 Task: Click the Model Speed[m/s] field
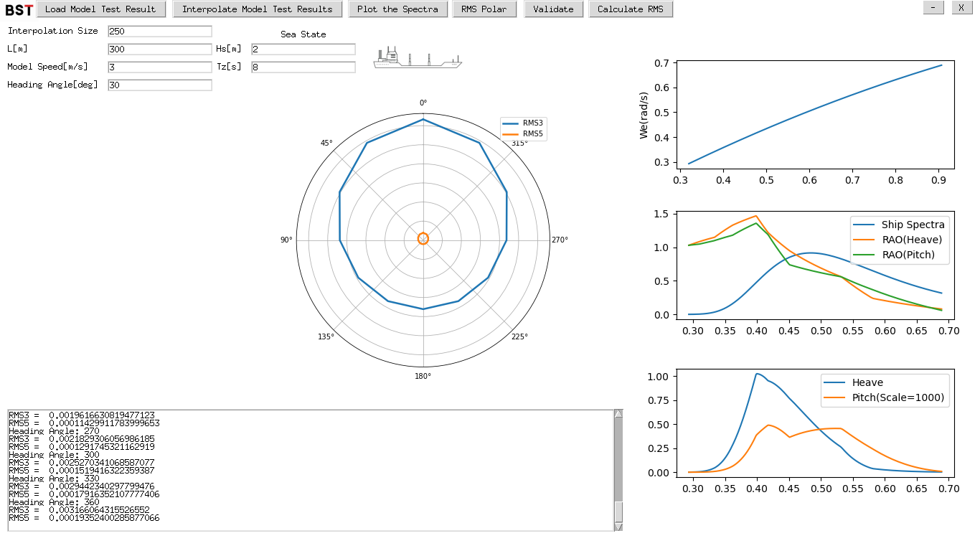(x=159, y=67)
